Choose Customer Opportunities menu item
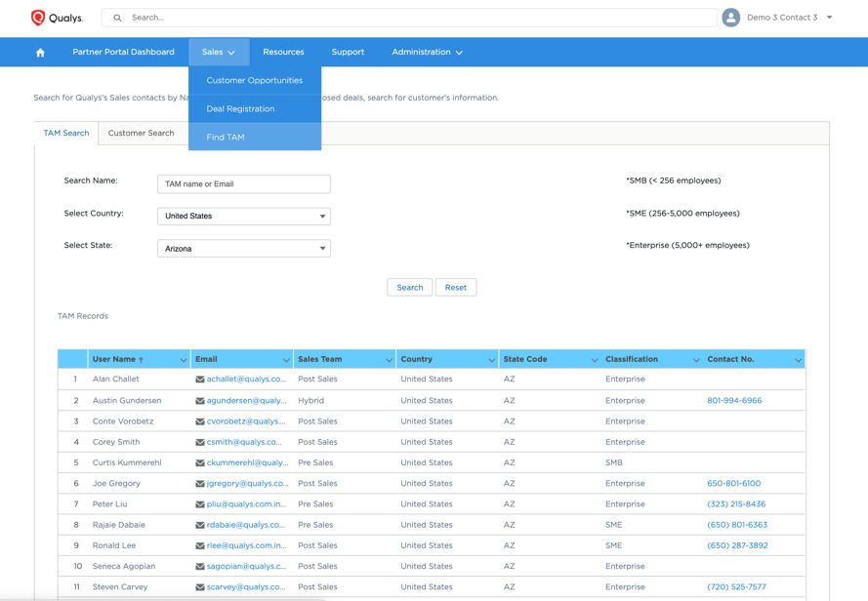The width and height of the screenshot is (868, 601). [x=254, y=81]
